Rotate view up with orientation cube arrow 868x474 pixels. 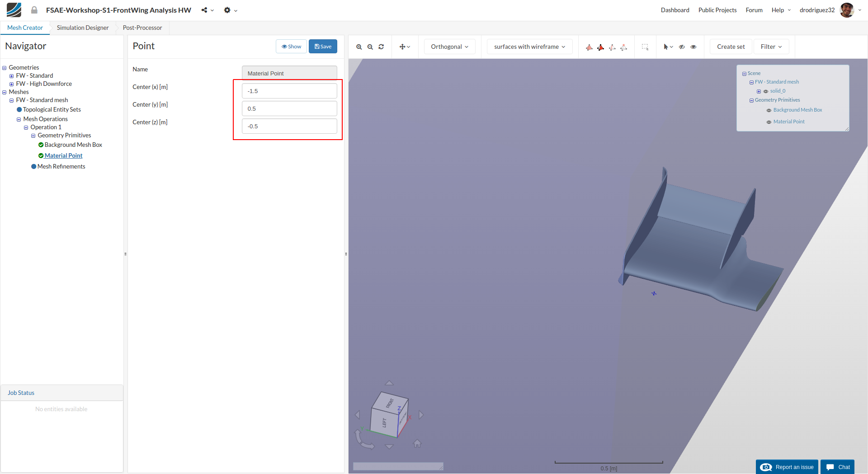pyautogui.click(x=389, y=383)
